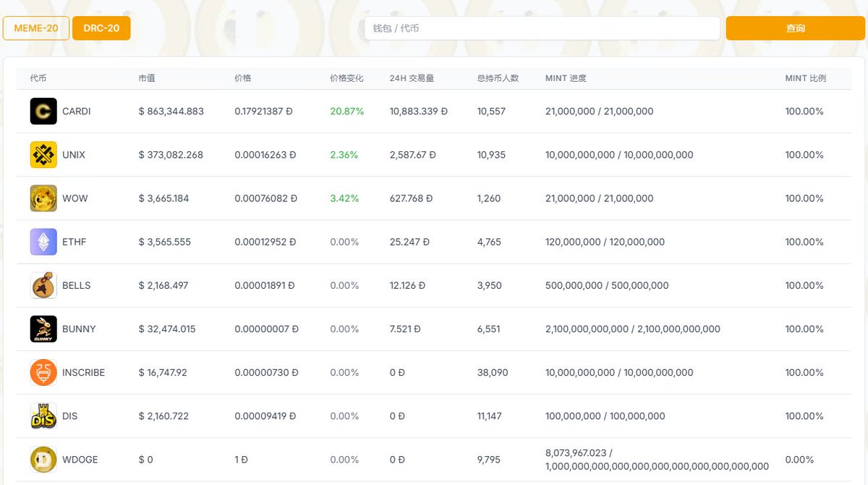This screenshot has width=868, height=485.
Task: Switch to the DRC-20 tab
Action: point(101,28)
